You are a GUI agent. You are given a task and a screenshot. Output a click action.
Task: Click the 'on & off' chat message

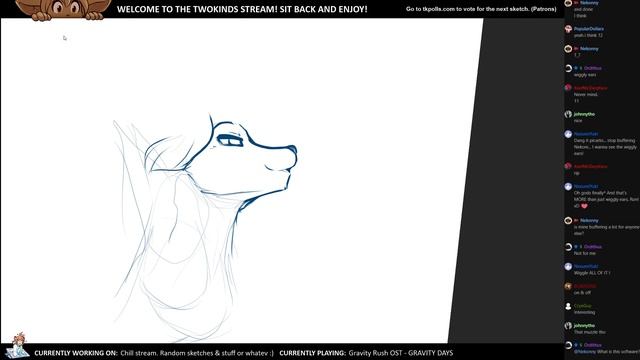[582, 293]
